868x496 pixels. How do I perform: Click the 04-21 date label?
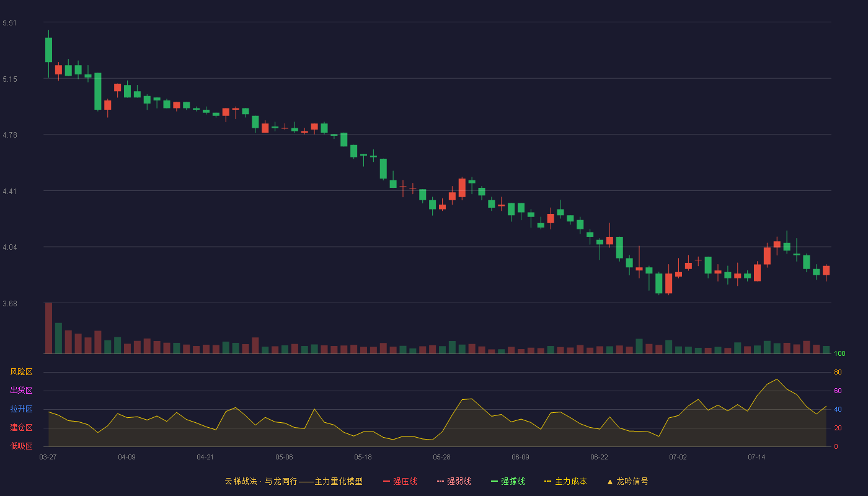coord(205,457)
